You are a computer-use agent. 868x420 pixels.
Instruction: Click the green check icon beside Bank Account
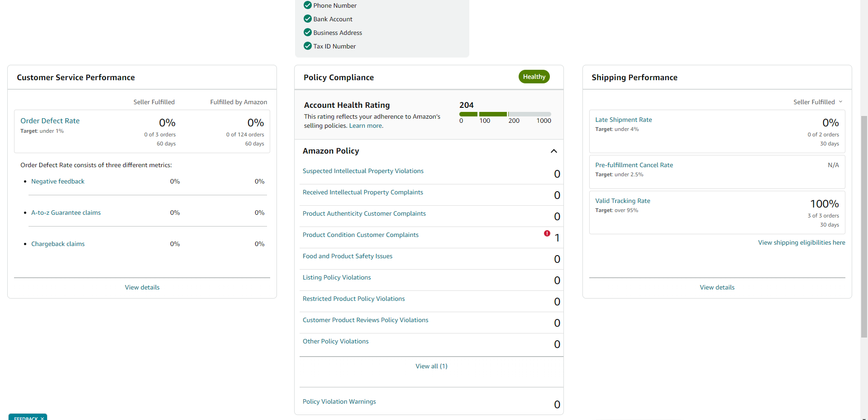pos(308,19)
